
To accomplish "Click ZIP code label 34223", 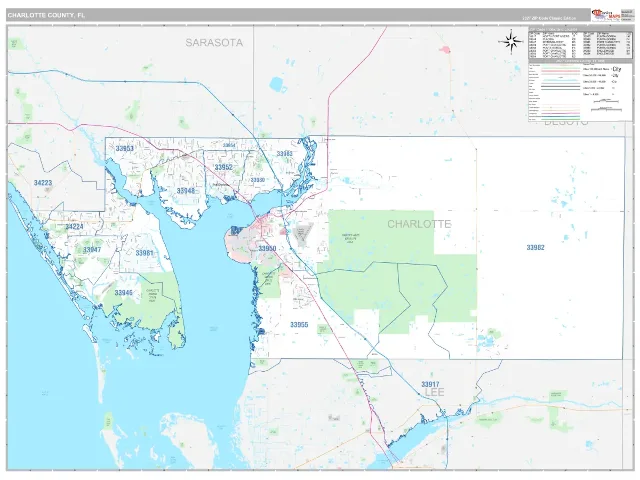I will pyautogui.click(x=43, y=182).
